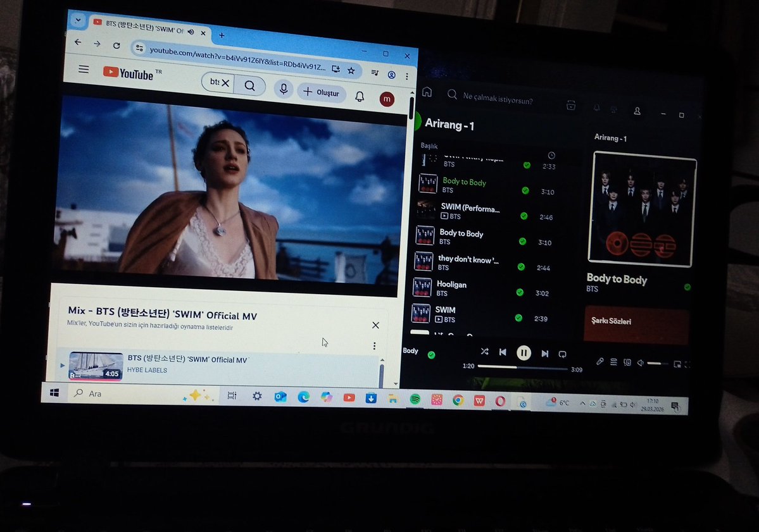
Task: Bookmark this page with the star icon
Action: tap(351, 71)
